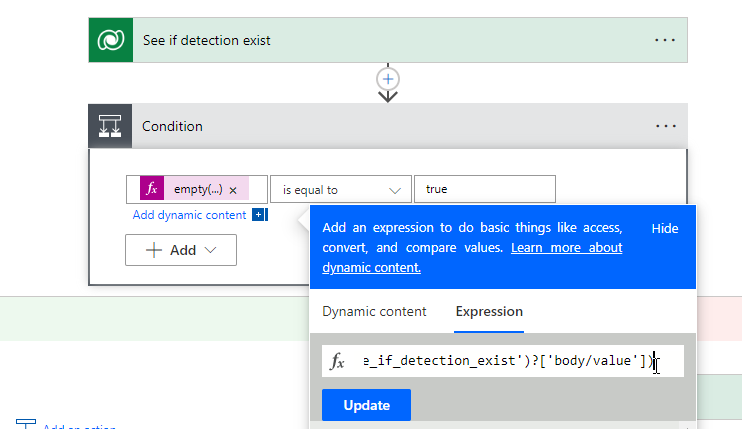The height and width of the screenshot is (429, 742).
Task: Click the blue plus icon beside Add dynamic content
Action: [258, 215]
